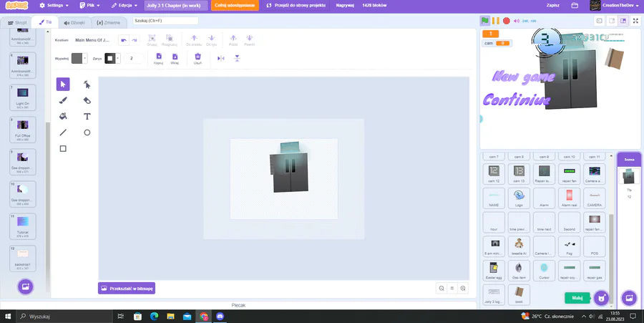This screenshot has width=644, height=323.
Task: Open the Plik dropdown menu
Action: (89, 5)
